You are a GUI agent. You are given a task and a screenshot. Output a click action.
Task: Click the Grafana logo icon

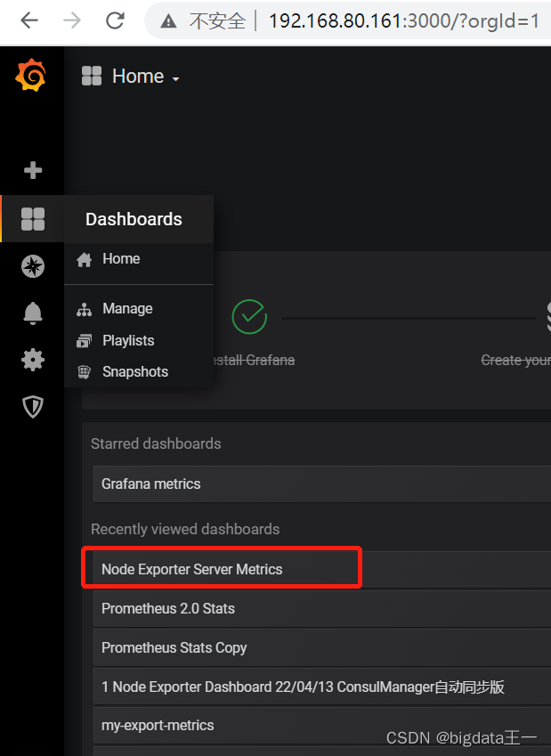(30, 75)
